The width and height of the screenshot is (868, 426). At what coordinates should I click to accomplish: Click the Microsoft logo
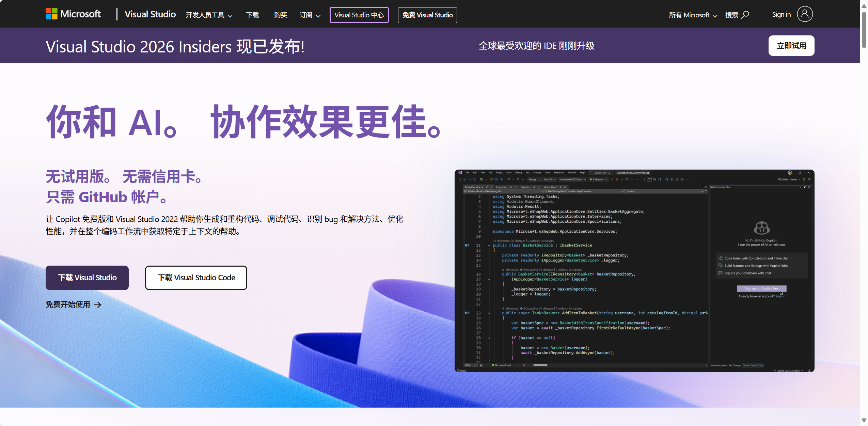(73, 14)
